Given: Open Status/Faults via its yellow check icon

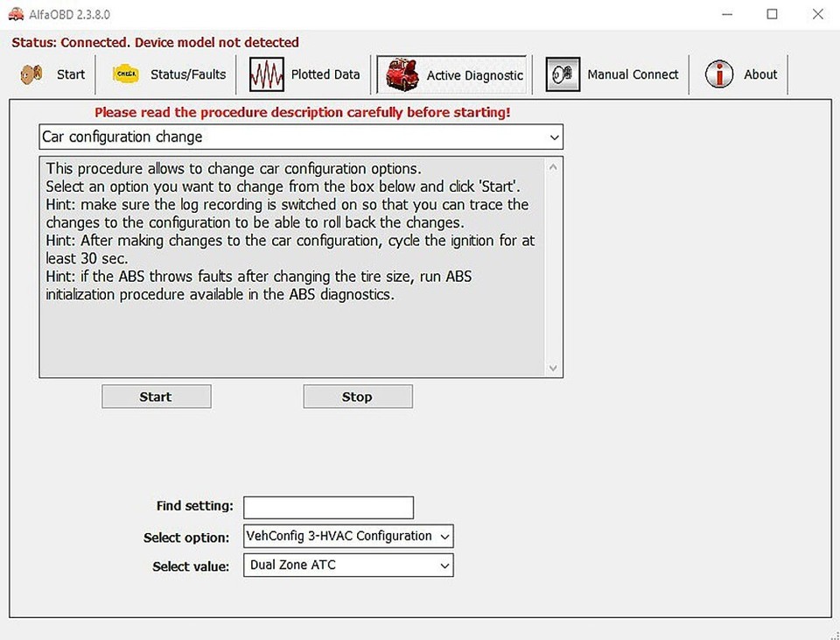Looking at the screenshot, I should (x=124, y=74).
